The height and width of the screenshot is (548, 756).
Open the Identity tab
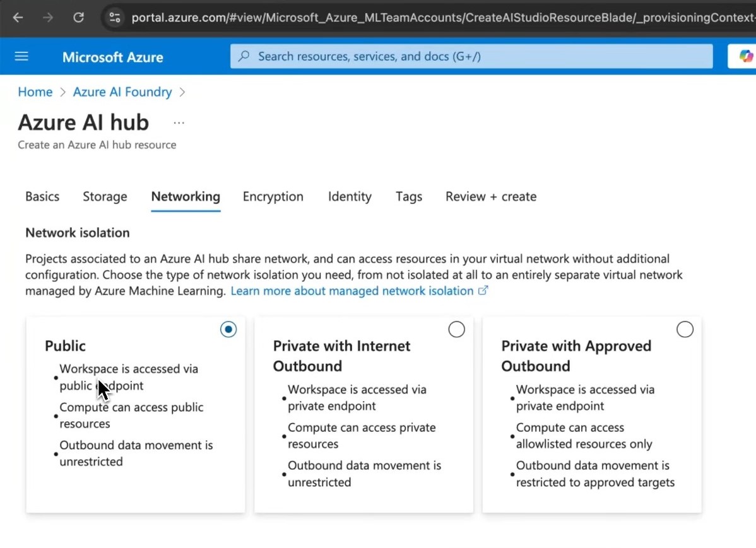pyautogui.click(x=350, y=197)
